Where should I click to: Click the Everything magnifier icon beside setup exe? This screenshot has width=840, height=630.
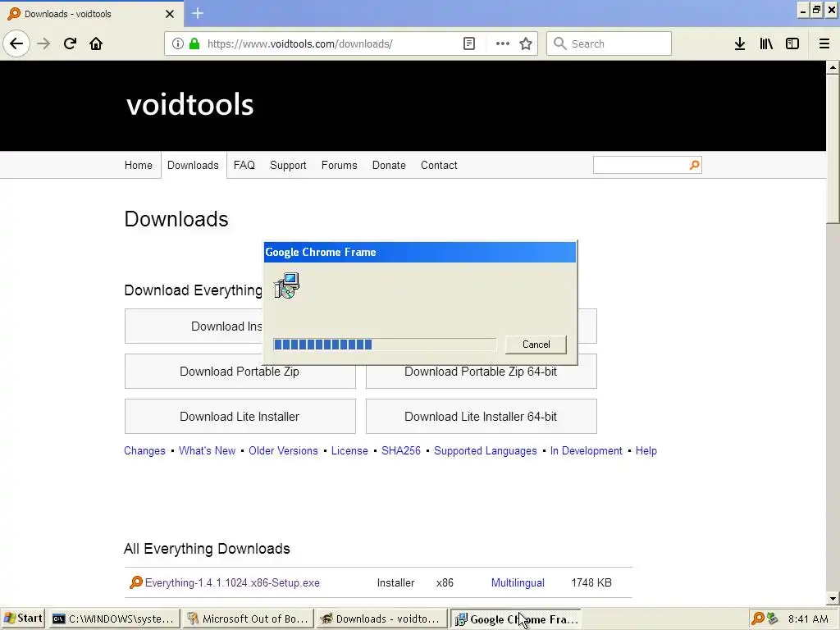pyautogui.click(x=136, y=582)
